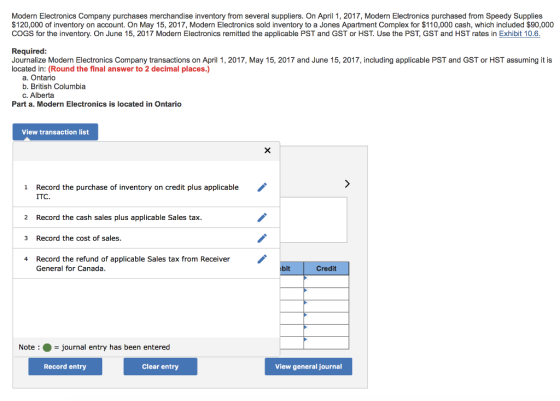Click the Record entry button
Viewport: 560px width, 401px height.
click(65, 366)
